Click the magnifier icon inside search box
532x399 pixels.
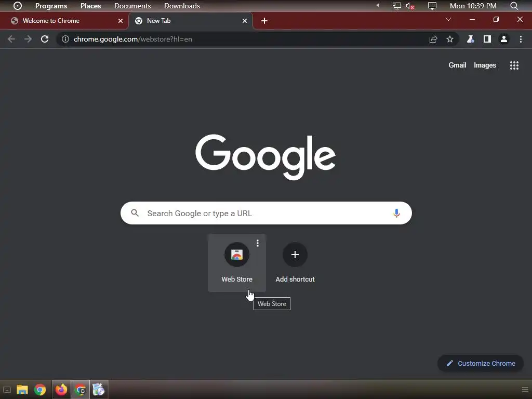click(135, 212)
